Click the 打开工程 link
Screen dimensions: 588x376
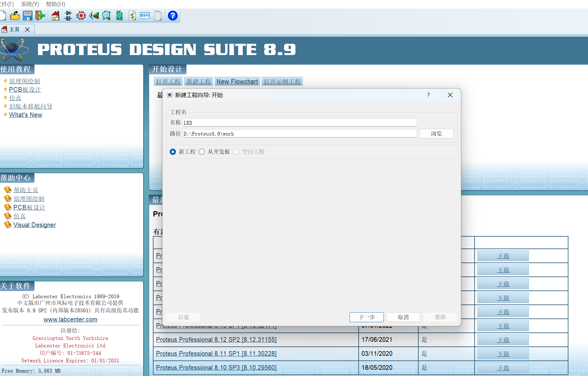168,81
